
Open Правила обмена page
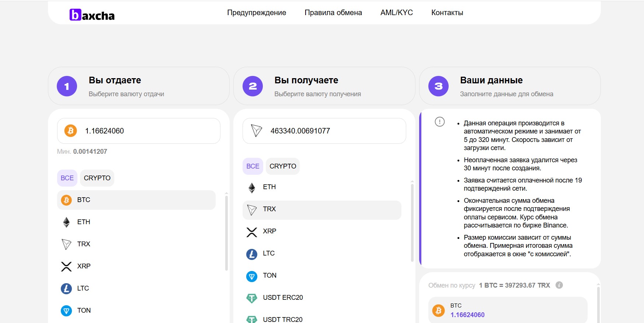(x=333, y=13)
